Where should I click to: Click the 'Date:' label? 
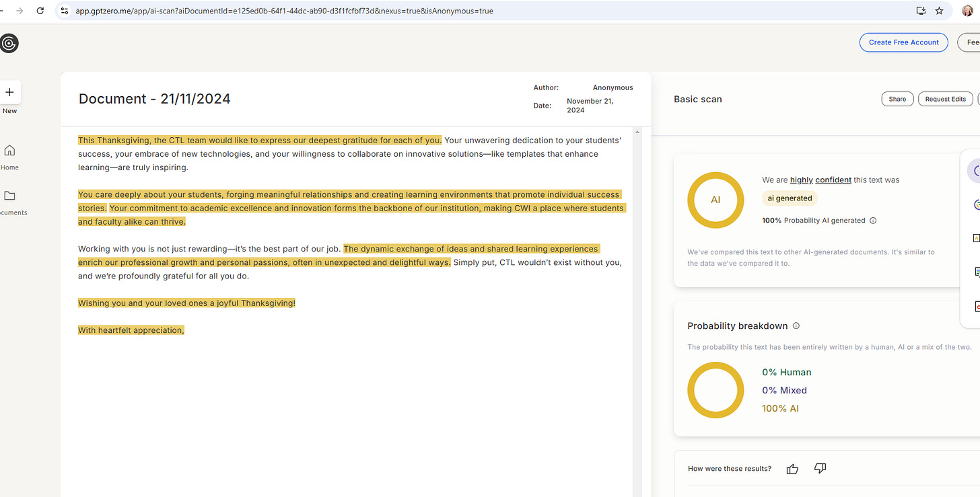click(542, 106)
